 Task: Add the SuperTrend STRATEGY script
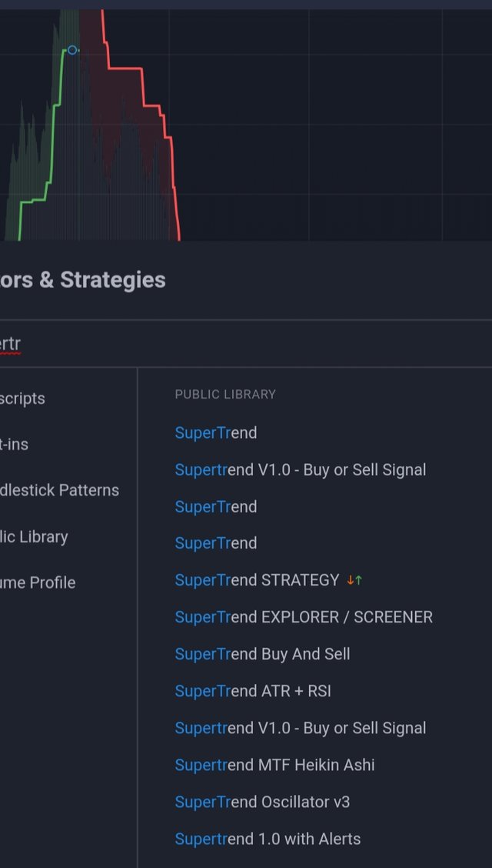point(257,580)
